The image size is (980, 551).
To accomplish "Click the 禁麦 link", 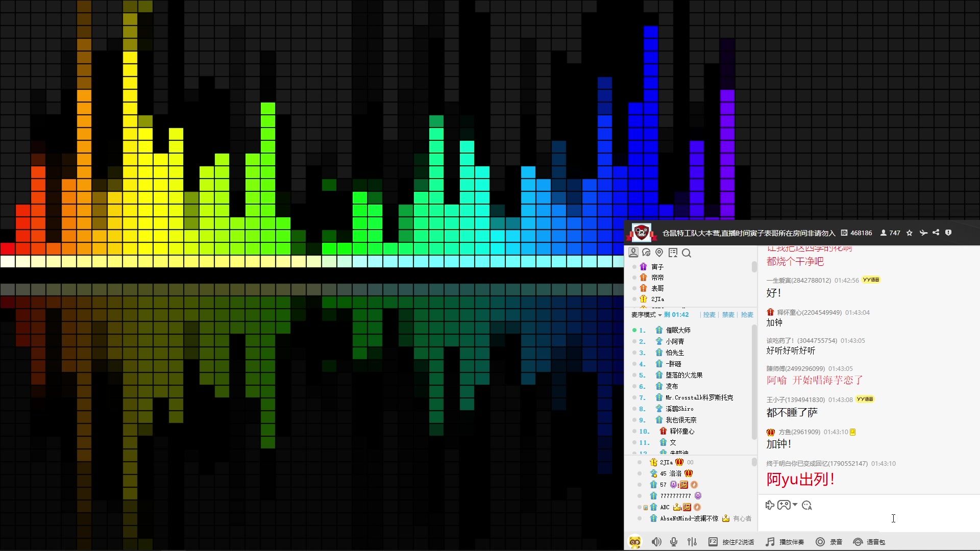I will tap(728, 315).
